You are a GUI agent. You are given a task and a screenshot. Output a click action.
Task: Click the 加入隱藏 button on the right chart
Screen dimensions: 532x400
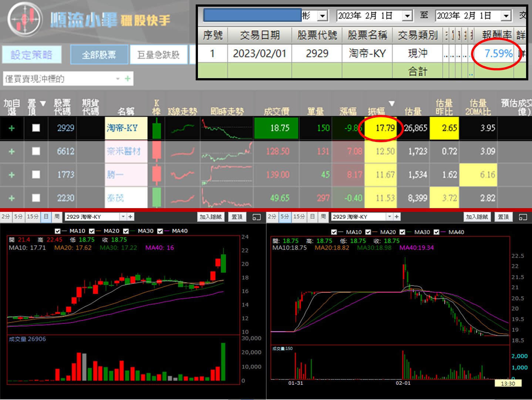coord(477,216)
